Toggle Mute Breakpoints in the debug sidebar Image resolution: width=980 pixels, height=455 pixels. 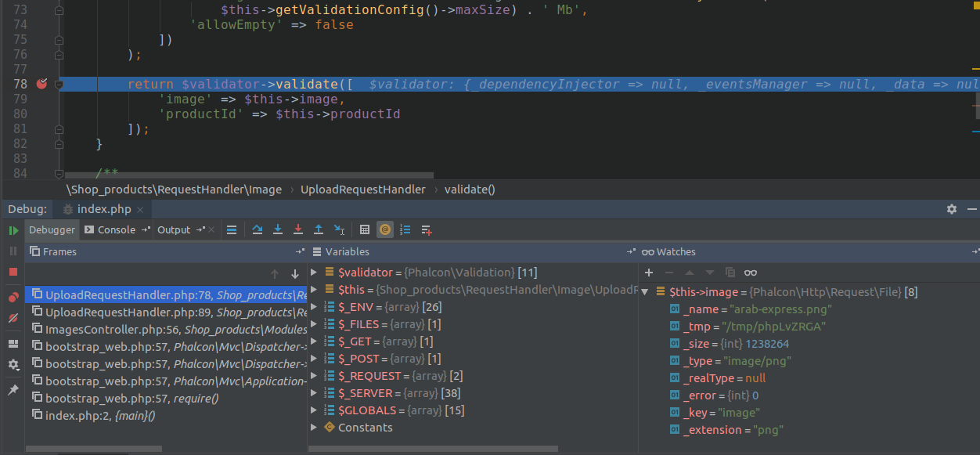(x=13, y=318)
